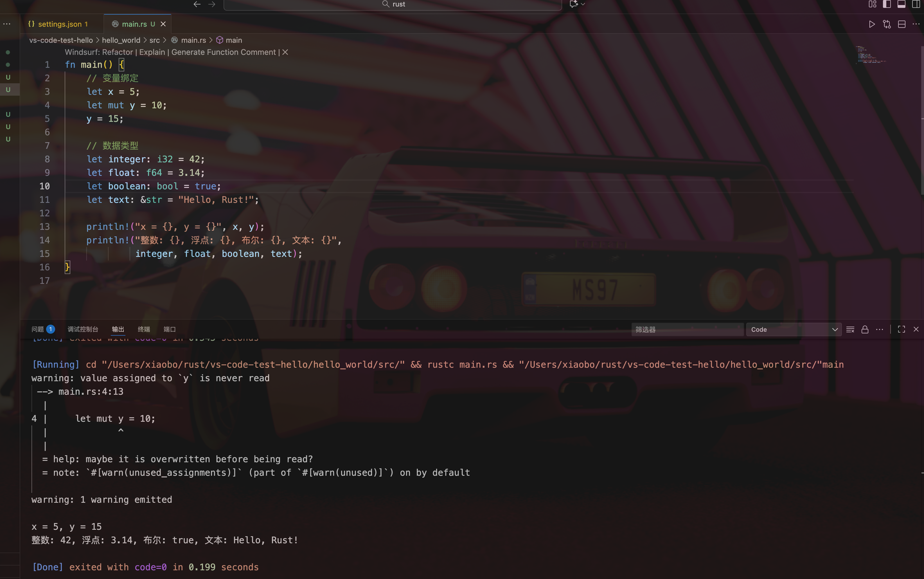Viewport: 924px width, 579px height.
Task: Run the code with the play icon
Action: pos(872,24)
